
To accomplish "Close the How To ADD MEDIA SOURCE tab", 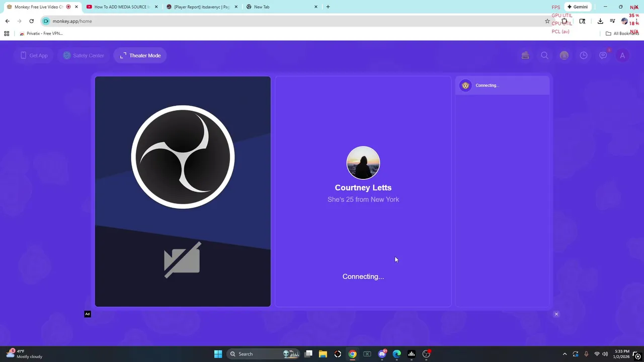I will (156, 7).
